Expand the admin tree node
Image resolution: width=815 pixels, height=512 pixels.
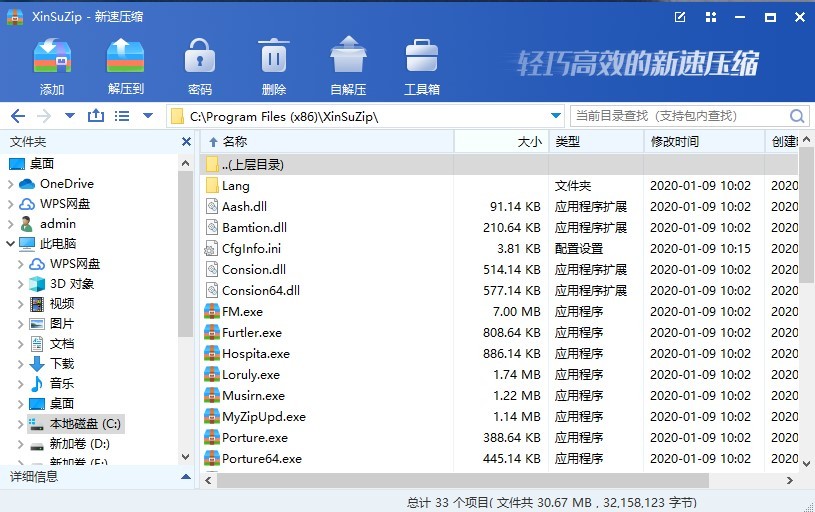pyautogui.click(x=10, y=224)
